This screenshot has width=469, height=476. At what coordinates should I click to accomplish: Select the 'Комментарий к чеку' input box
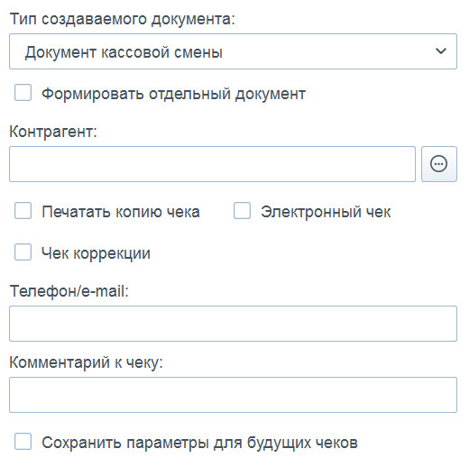[x=233, y=395]
